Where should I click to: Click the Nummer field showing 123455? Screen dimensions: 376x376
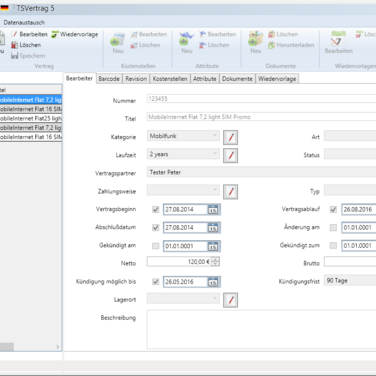coord(261,99)
